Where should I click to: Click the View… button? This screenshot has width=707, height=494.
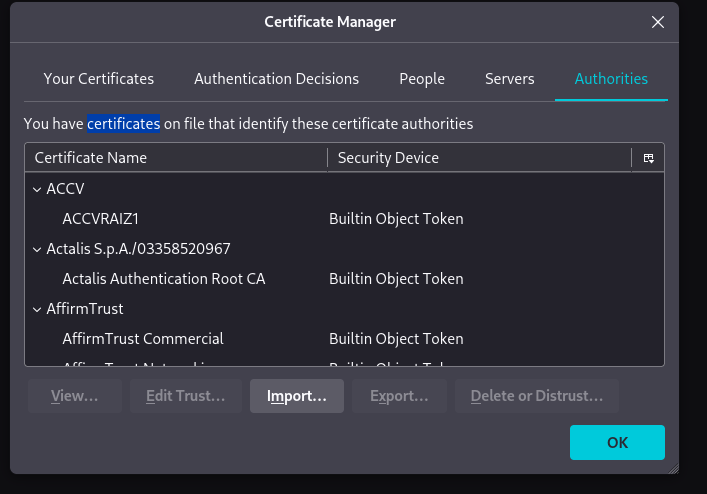[75, 396]
